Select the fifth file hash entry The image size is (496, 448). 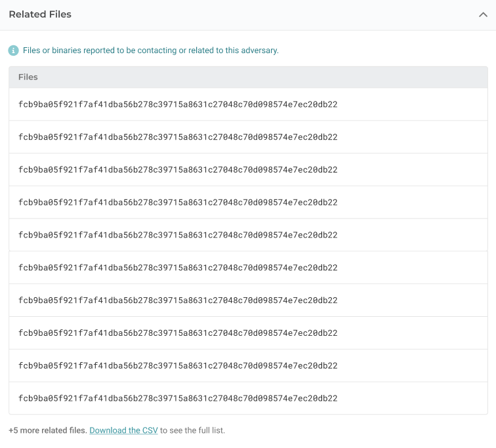(178, 235)
